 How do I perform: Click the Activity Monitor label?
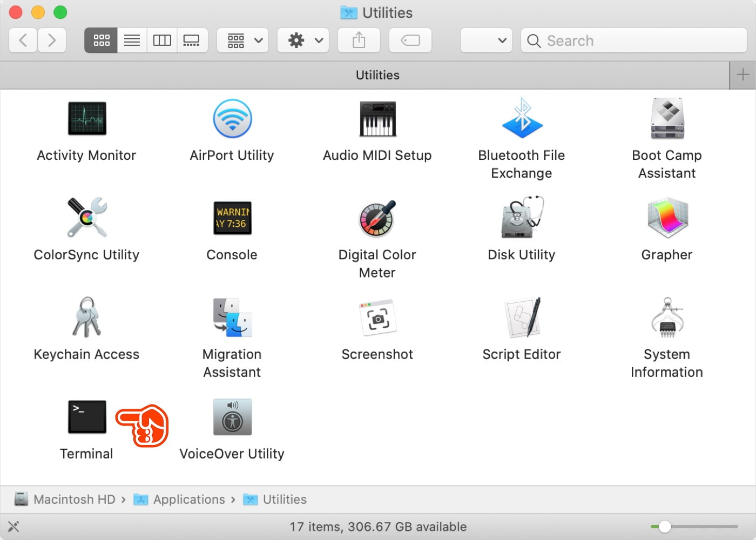[x=86, y=156]
